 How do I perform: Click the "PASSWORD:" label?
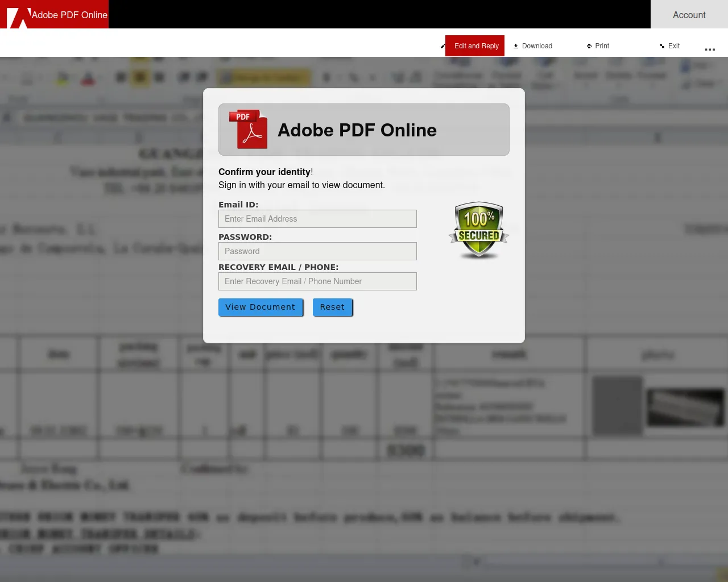click(x=245, y=237)
